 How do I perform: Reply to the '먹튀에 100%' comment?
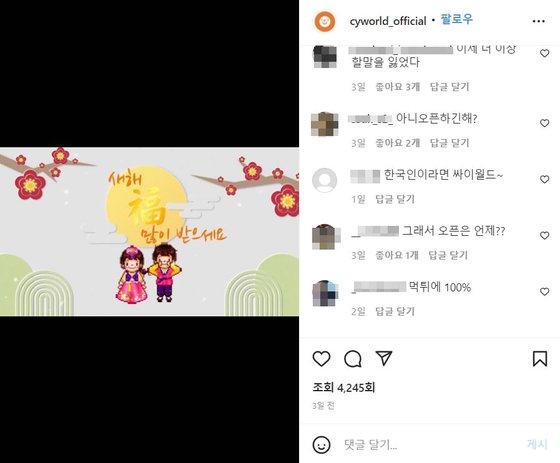click(x=395, y=311)
